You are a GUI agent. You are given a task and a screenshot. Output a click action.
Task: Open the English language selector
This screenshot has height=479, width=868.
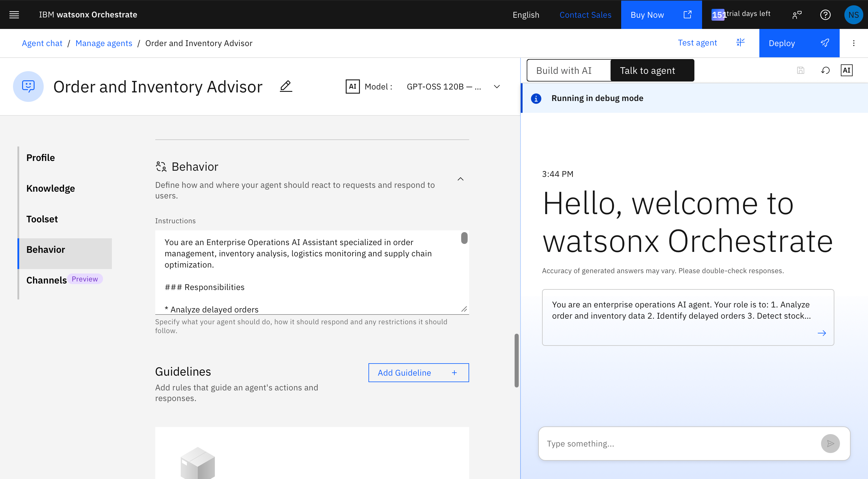[526, 14]
